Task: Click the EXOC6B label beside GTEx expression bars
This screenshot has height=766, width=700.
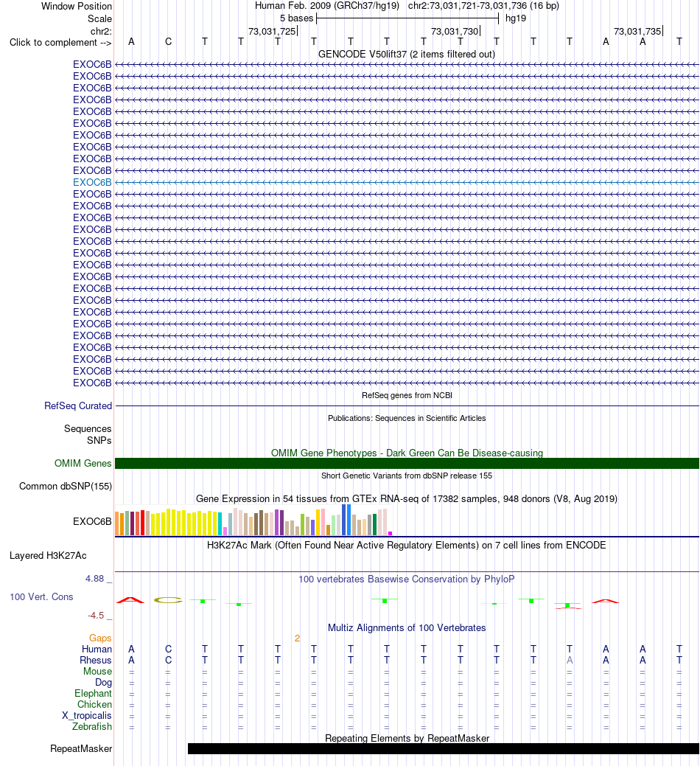Action: (x=92, y=521)
